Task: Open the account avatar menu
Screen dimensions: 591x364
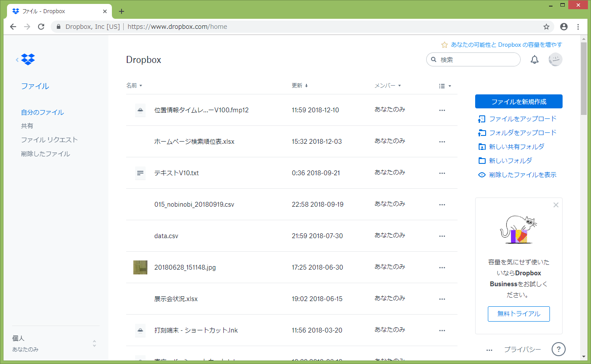Action: [556, 59]
